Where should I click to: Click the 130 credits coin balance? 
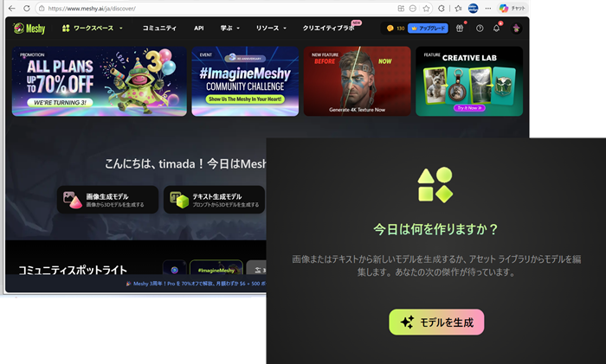pyautogui.click(x=396, y=29)
